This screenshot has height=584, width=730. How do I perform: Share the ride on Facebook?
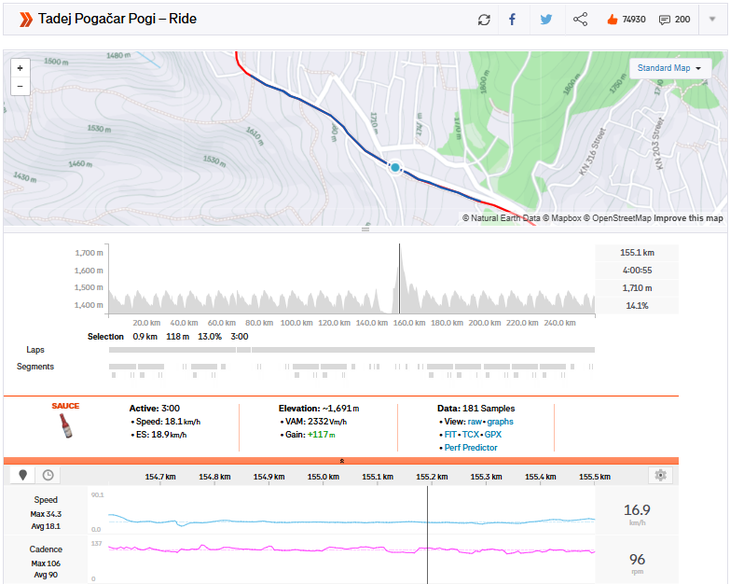coord(512,19)
